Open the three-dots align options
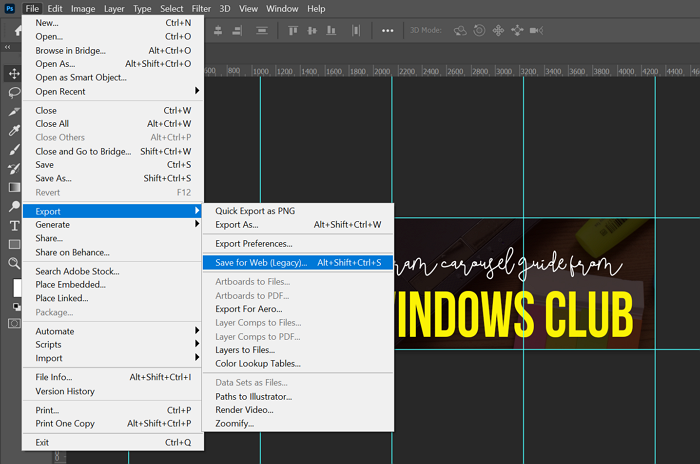The height and width of the screenshot is (464, 700). 387,30
